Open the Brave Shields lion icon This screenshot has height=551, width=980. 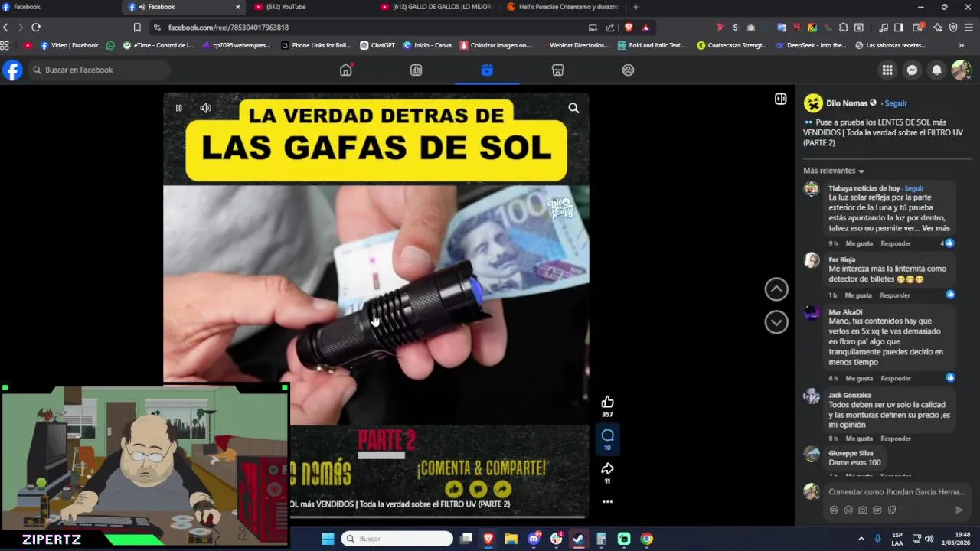click(x=629, y=28)
